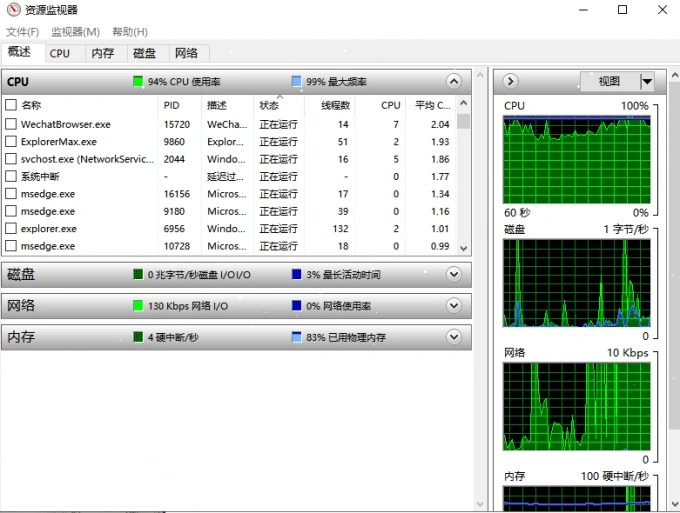The height and width of the screenshot is (513, 680).
Task: Check the ExplorerMax.exe process checkbox
Action: coord(11,141)
